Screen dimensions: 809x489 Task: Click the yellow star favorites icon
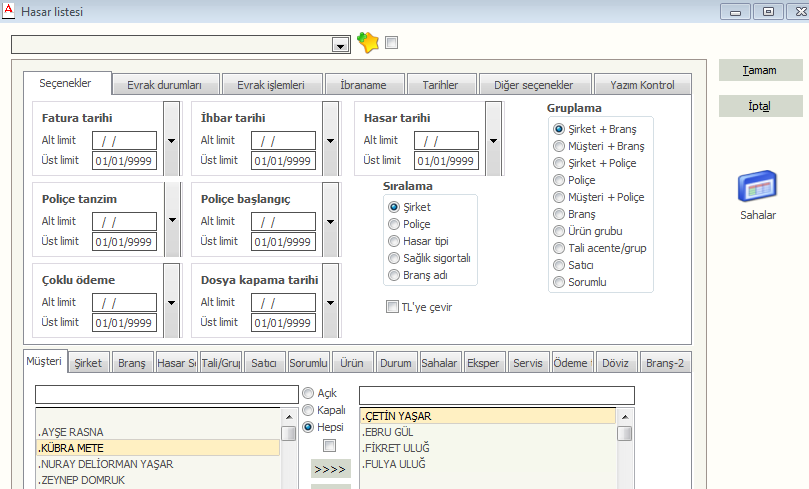(x=368, y=43)
